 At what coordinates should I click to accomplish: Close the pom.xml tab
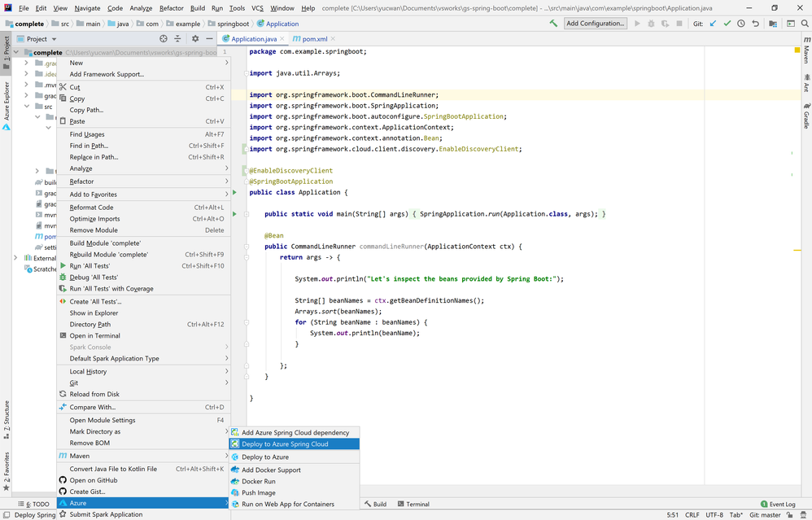(x=333, y=39)
